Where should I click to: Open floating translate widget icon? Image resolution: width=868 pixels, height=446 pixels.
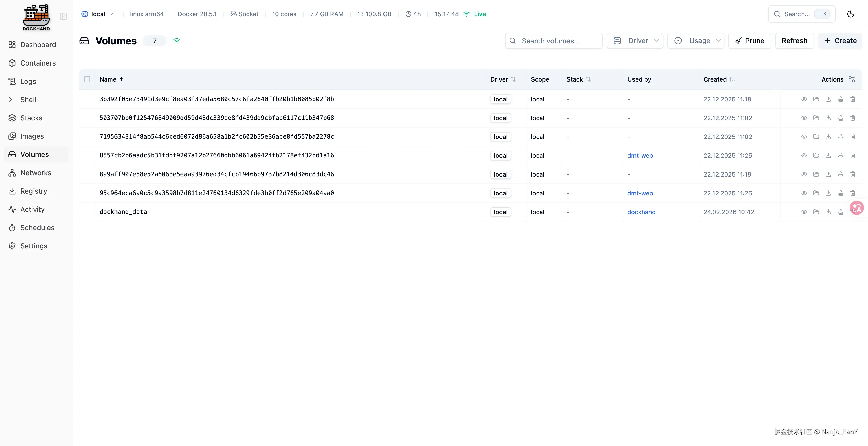pyautogui.click(x=857, y=208)
